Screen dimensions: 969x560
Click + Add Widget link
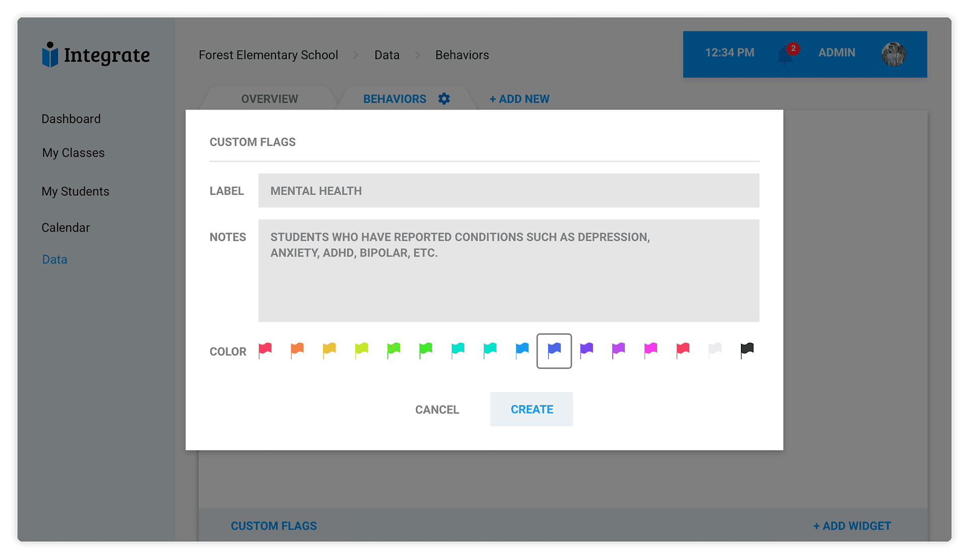point(852,526)
